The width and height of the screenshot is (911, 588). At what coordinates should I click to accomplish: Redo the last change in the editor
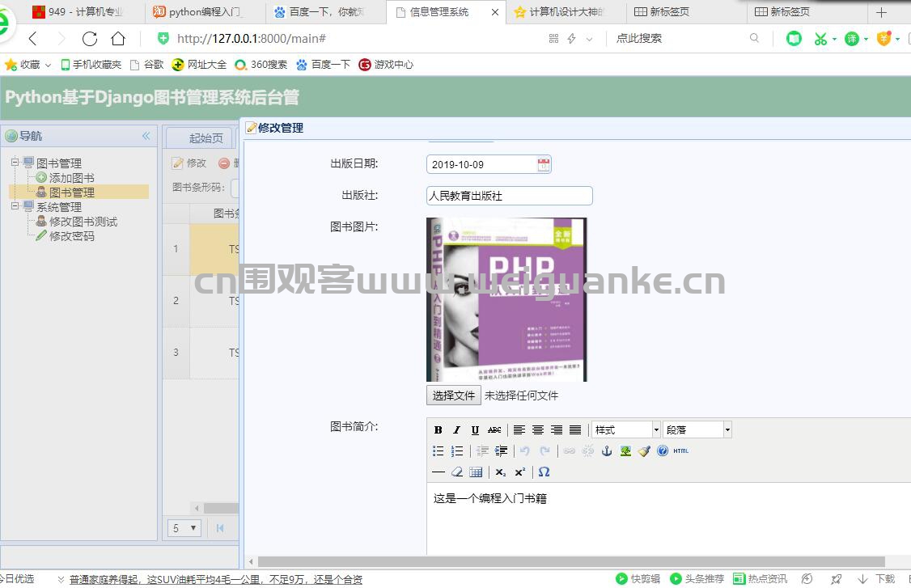[544, 451]
